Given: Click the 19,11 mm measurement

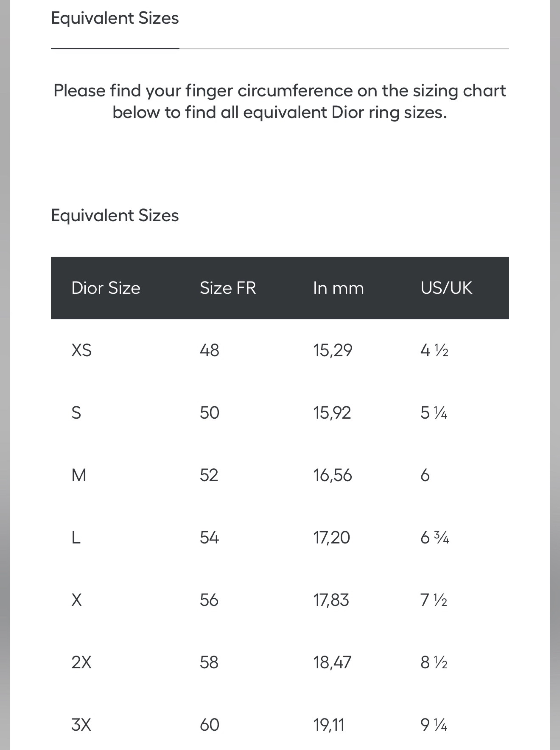Looking at the screenshot, I should [x=329, y=725].
